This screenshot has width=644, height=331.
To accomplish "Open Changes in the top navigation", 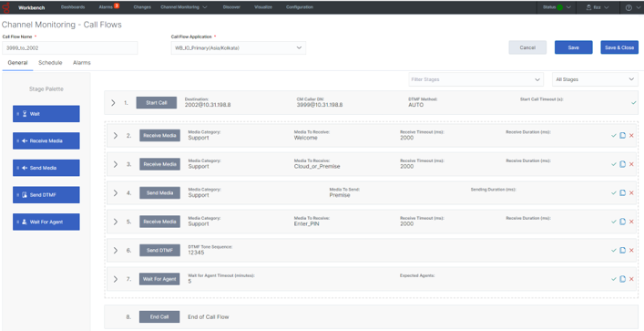I will 142,7.
